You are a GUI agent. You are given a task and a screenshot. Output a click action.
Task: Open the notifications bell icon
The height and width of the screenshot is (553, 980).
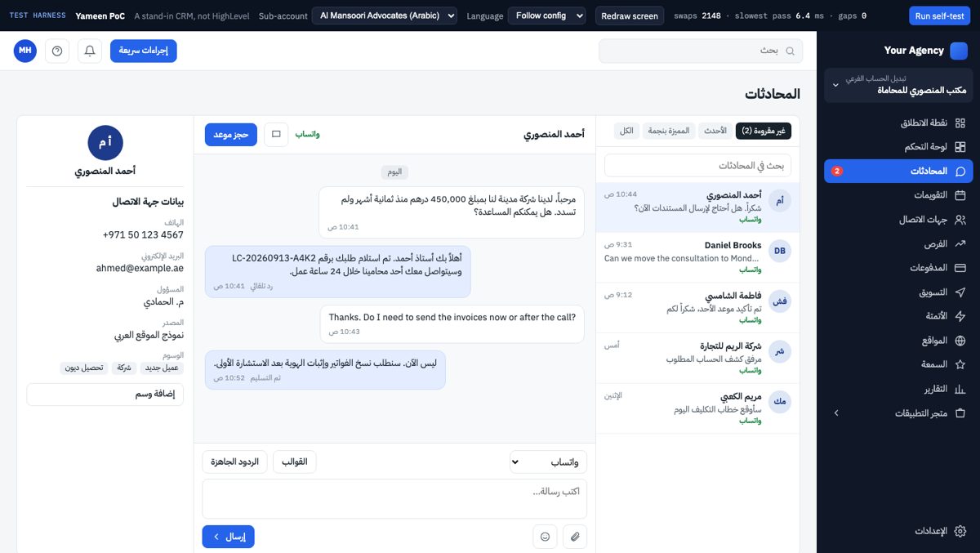coord(90,51)
